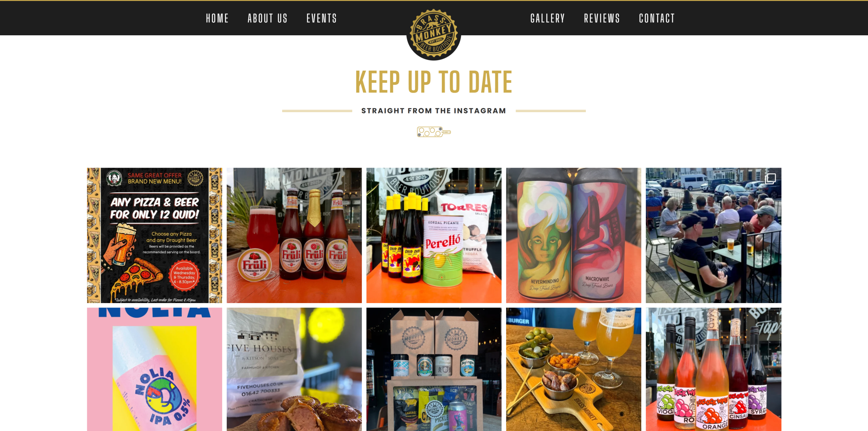The width and height of the screenshot is (868, 431).
Task: View the olives and beer snack board post
Action: pos(574,369)
